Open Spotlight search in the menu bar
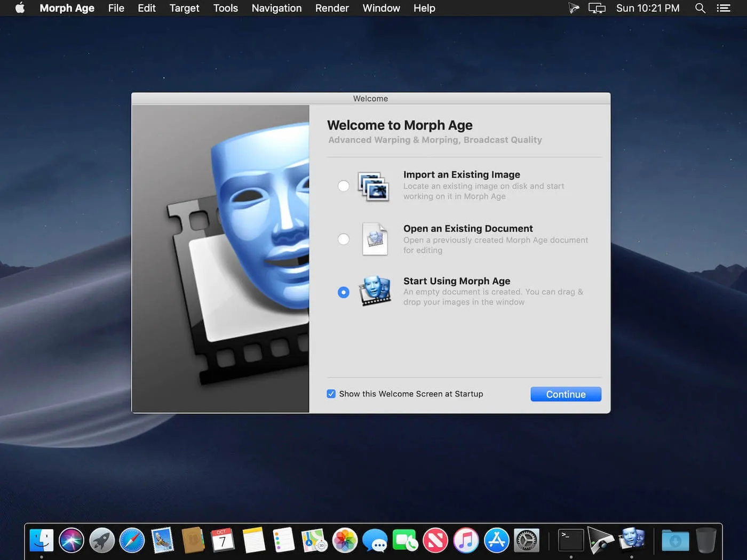This screenshot has width=747, height=560. coord(700,8)
